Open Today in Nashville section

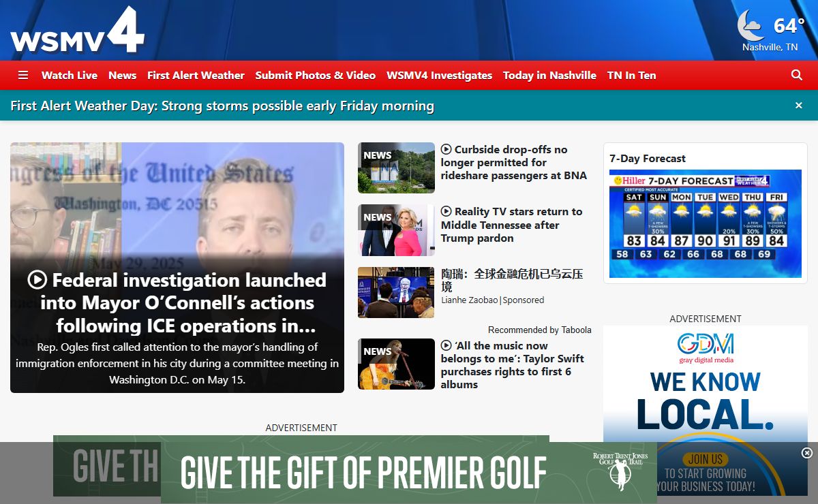(549, 76)
